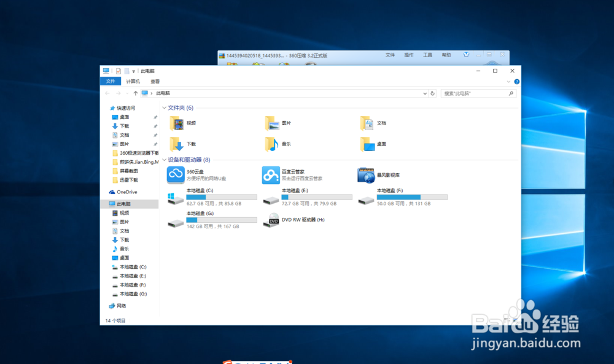Screen dimensions: 614x364
Task: Click the up arrow to parent folder
Action: [136, 93]
